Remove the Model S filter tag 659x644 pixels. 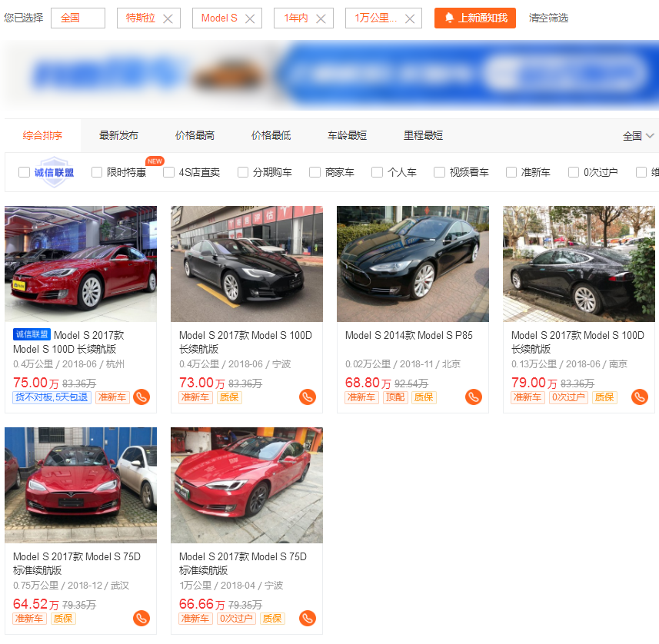click(250, 18)
